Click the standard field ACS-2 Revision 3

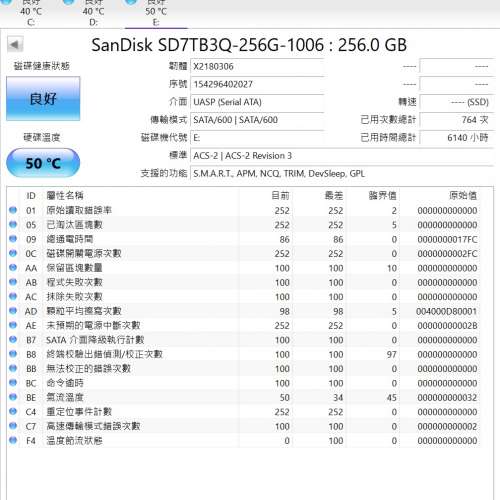click(x=342, y=156)
